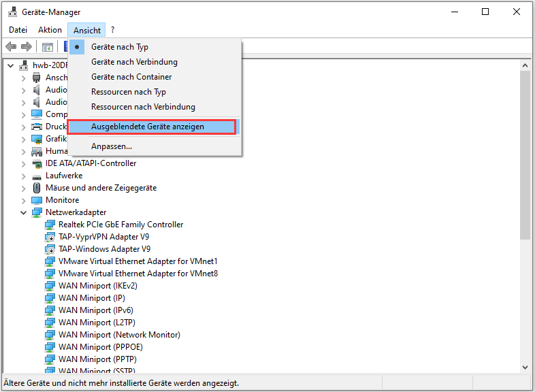Viewport: 535px width, 392px height.
Task: Open the Datei menu
Action: [18, 30]
